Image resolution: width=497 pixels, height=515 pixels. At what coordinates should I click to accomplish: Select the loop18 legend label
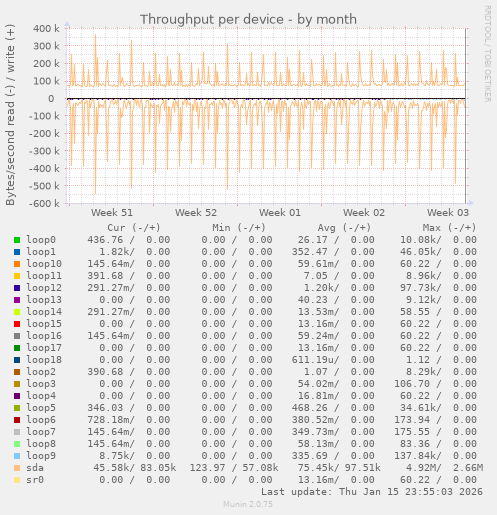point(44,360)
